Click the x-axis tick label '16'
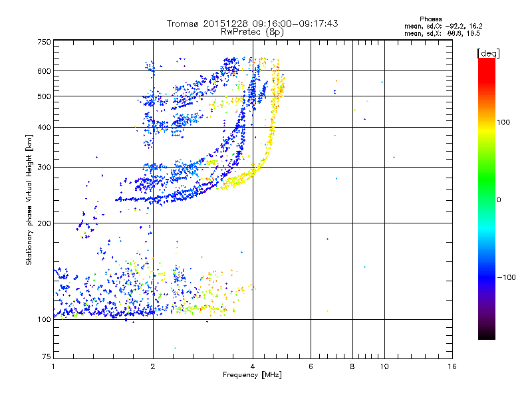 click(x=452, y=366)
